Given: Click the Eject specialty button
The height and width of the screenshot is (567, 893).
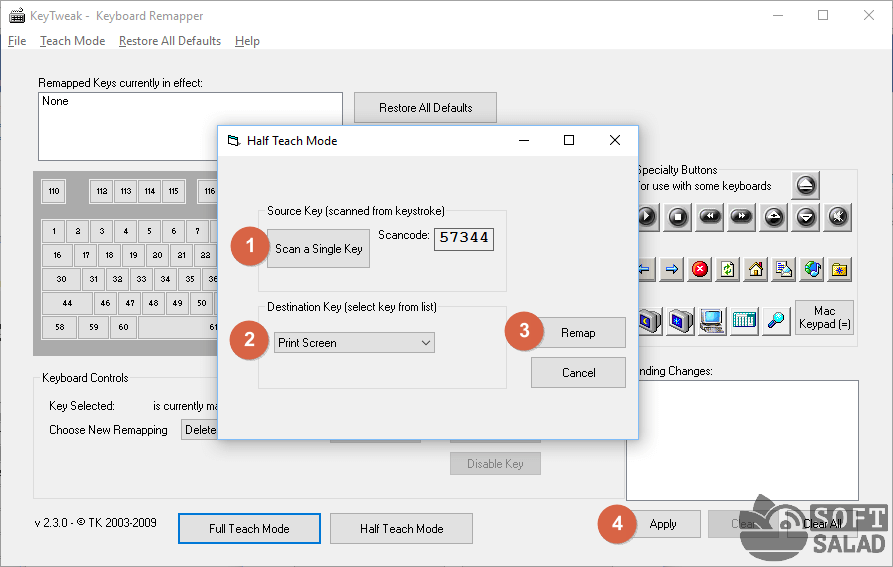Looking at the screenshot, I should pyautogui.click(x=806, y=185).
